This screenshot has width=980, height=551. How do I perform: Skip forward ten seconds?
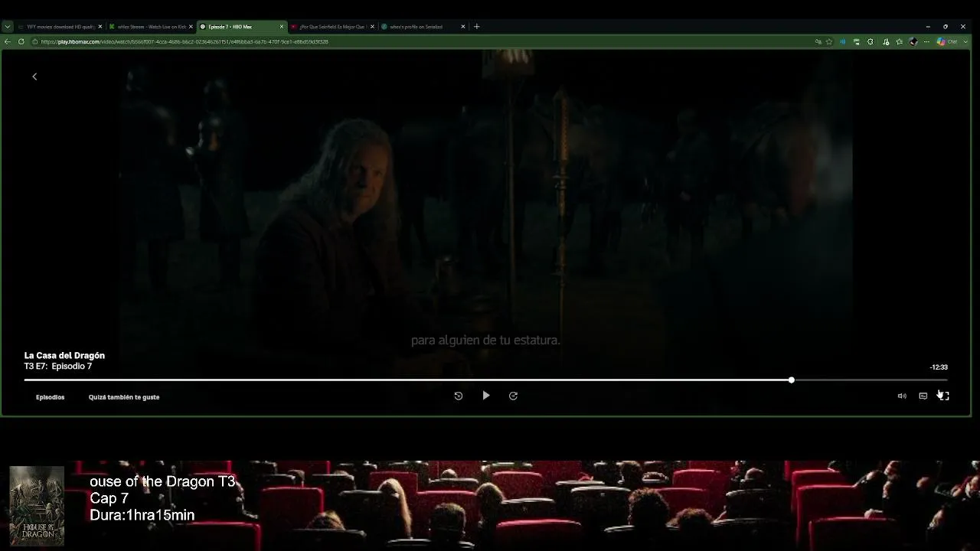(x=513, y=396)
